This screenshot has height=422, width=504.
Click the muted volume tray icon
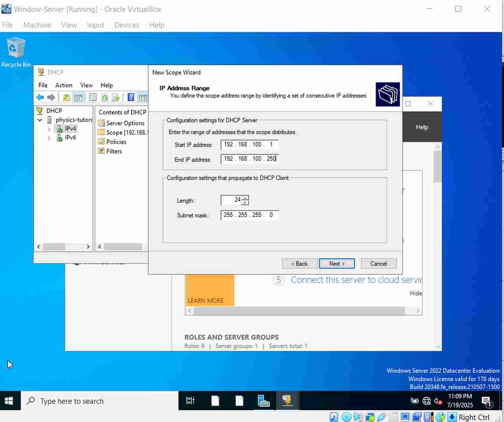[438, 401]
